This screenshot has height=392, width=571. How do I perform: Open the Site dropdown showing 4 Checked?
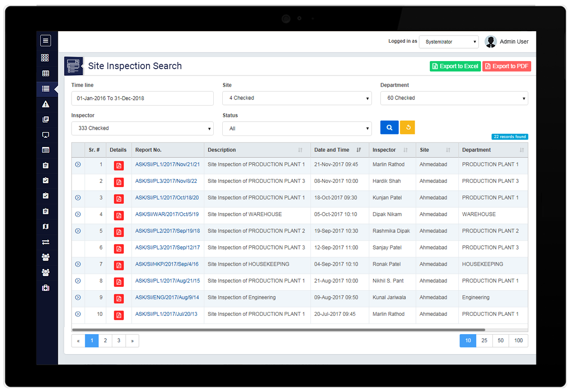pos(297,98)
